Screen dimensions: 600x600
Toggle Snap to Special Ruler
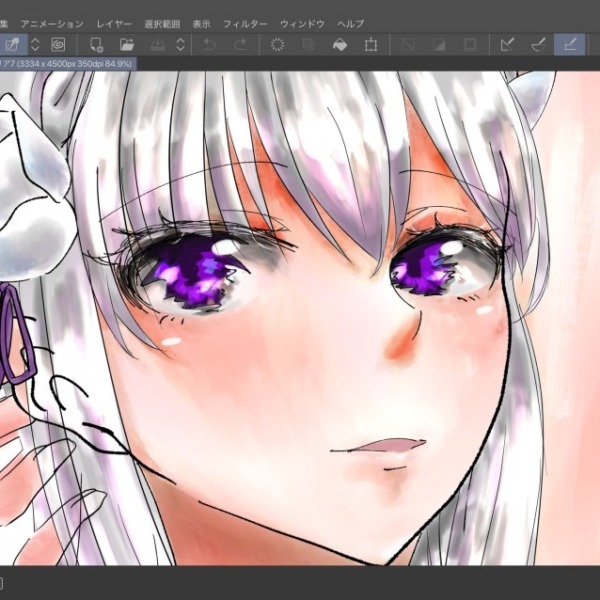point(537,45)
